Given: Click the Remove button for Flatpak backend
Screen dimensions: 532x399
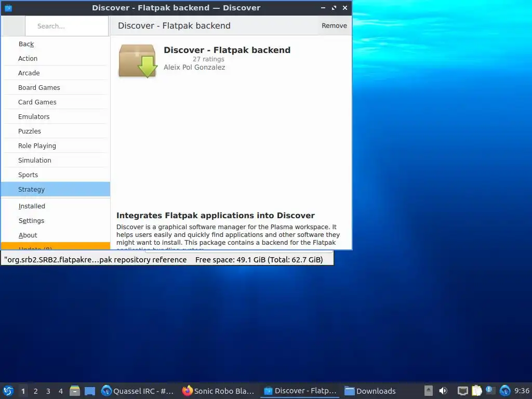Looking at the screenshot, I should pos(334,26).
